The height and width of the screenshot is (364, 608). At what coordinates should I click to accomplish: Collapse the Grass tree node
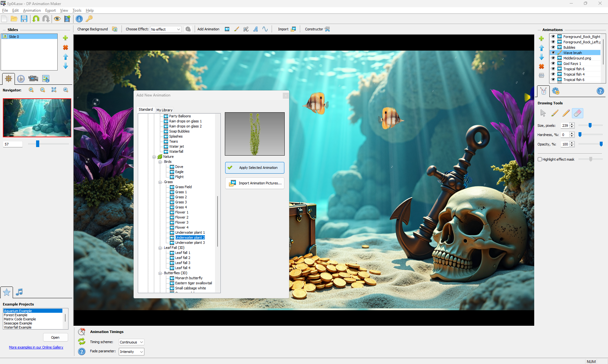(160, 182)
